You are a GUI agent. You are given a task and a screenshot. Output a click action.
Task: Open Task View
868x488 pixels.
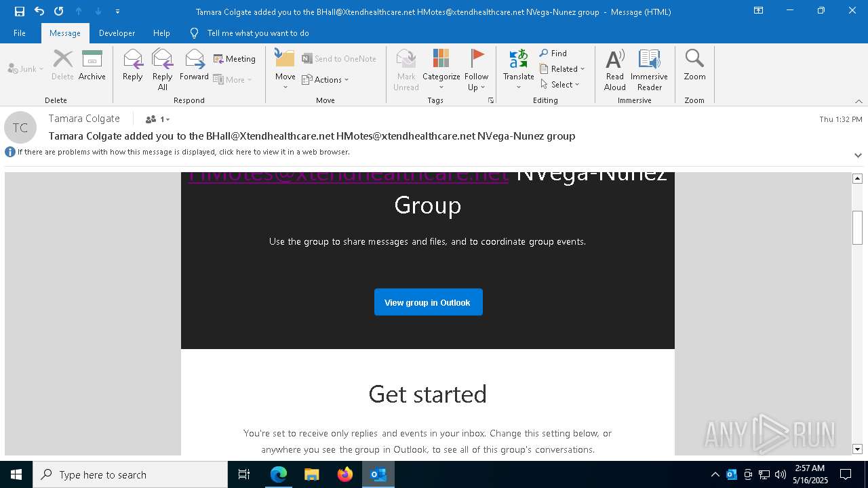[244, 474]
